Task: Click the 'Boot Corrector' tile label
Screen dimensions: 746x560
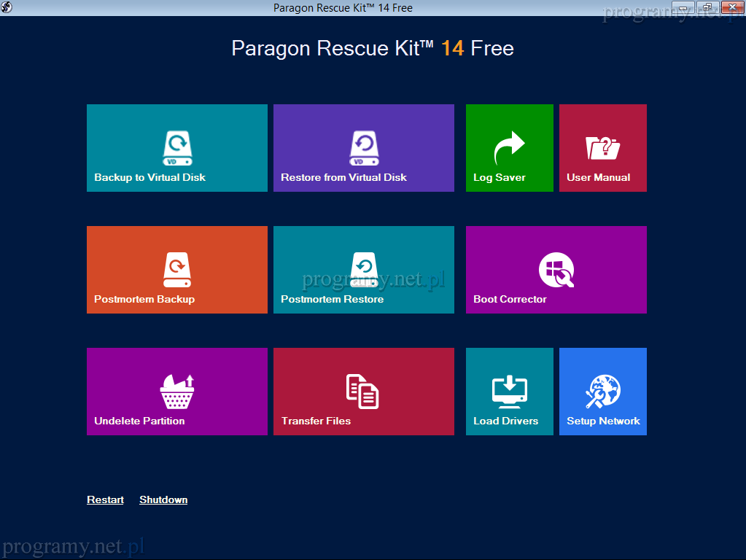Action: pyautogui.click(x=510, y=299)
